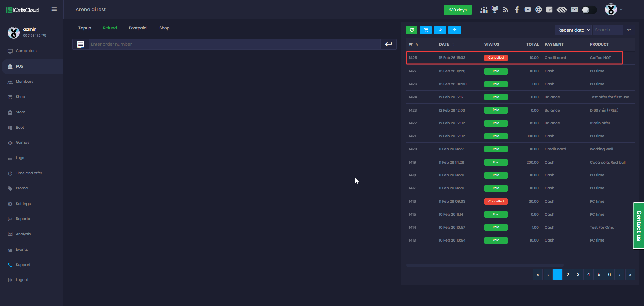Toggle the sidebar hamburger menu
The height and width of the screenshot is (306, 644).
click(54, 9)
